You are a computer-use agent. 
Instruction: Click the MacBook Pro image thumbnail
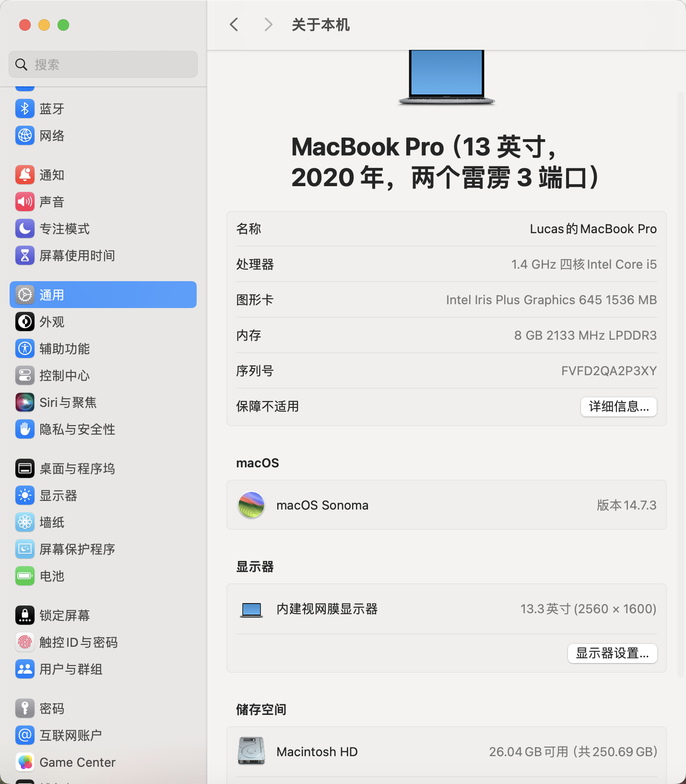pyautogui.click(x=447, y=77)
